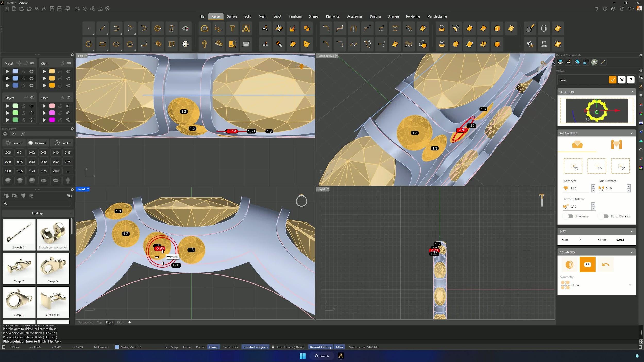Click the first add-gem icon in Parameters
This screenshot has width=644, height=362.
click(573, 166)
